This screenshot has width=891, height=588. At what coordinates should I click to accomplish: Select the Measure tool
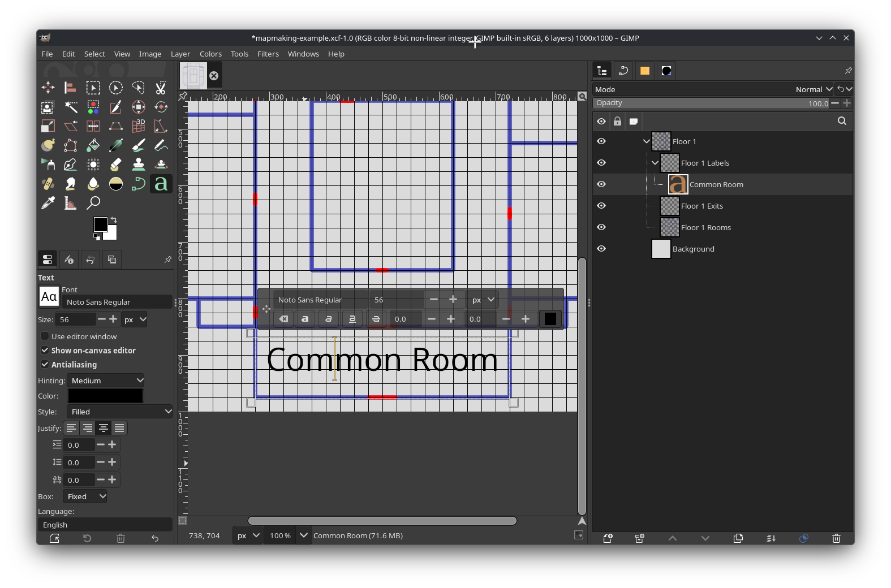(x=71, y=203)
